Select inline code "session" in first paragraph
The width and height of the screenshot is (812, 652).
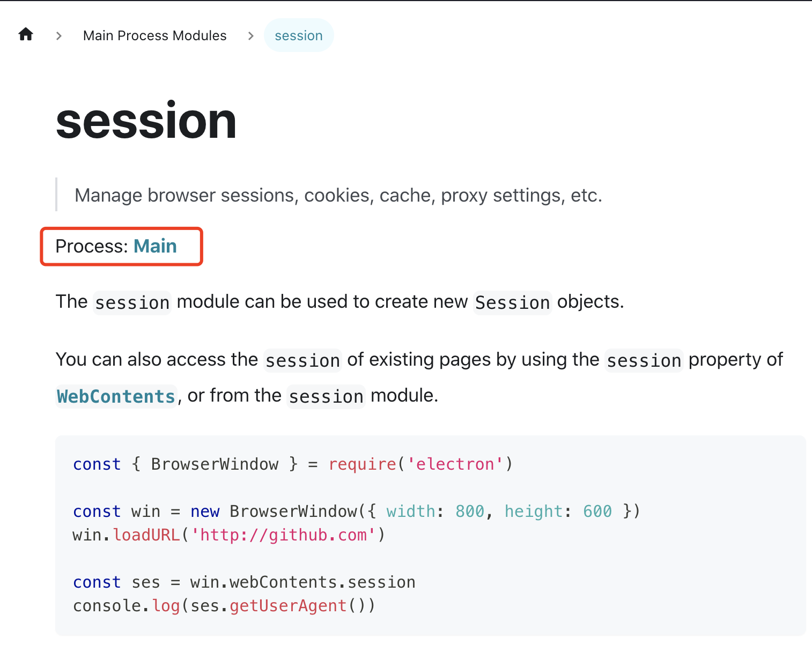click(x=132, y=302)
